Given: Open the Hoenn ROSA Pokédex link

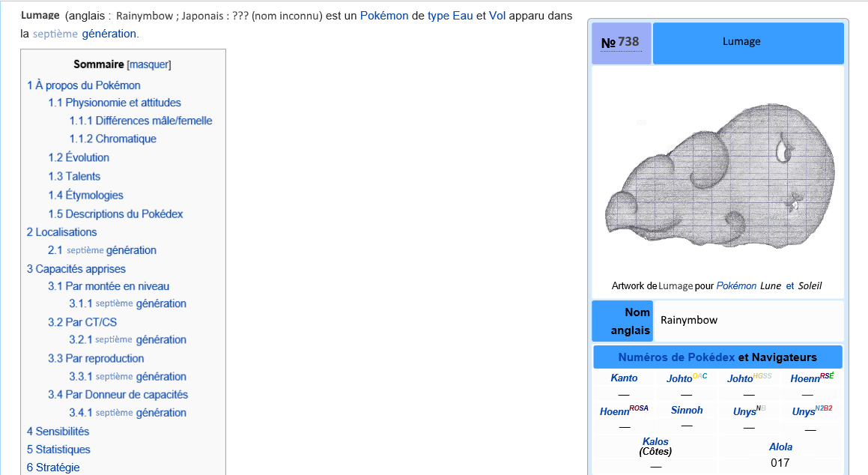Looking at the screenshot, I should coord(624,411).
